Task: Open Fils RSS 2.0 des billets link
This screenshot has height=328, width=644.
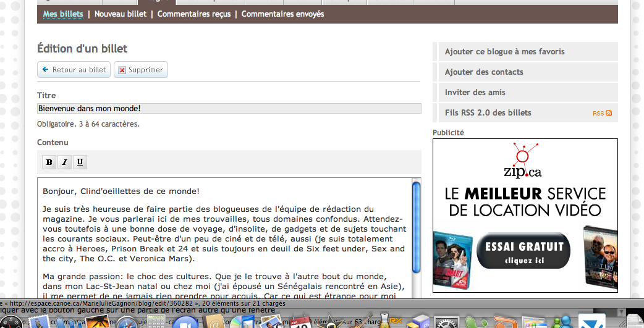Action: pyautogui.click(x=488, y=113)
